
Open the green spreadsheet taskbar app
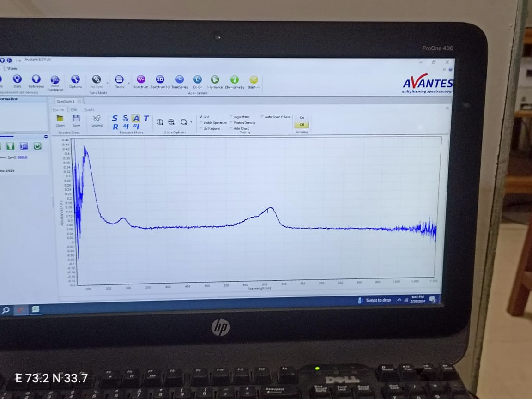36,309
